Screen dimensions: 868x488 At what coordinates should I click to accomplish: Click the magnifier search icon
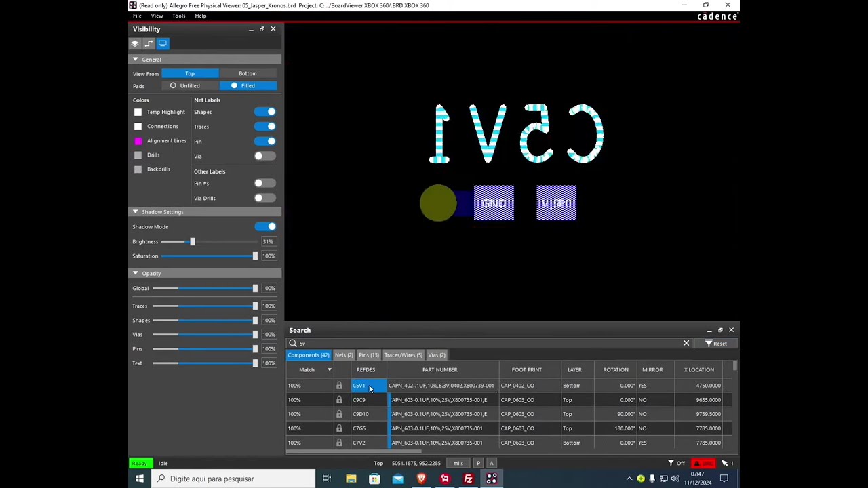293,344
